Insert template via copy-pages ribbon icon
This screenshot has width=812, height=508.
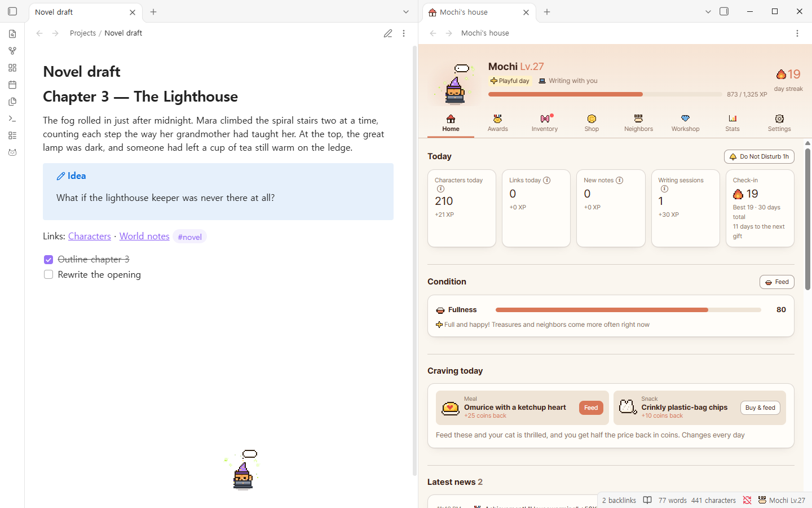(x=12, y=102)
